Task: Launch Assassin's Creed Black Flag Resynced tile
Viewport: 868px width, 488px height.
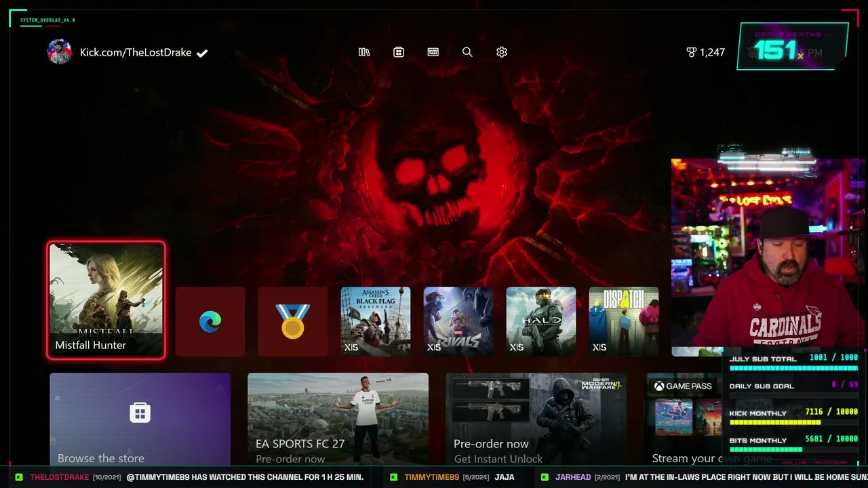Action: click(376, 321)
